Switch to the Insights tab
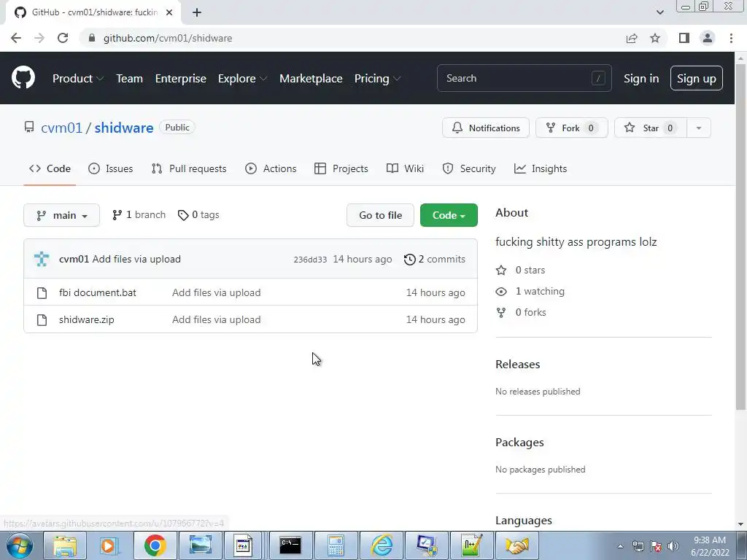 [x=541, y=168]
